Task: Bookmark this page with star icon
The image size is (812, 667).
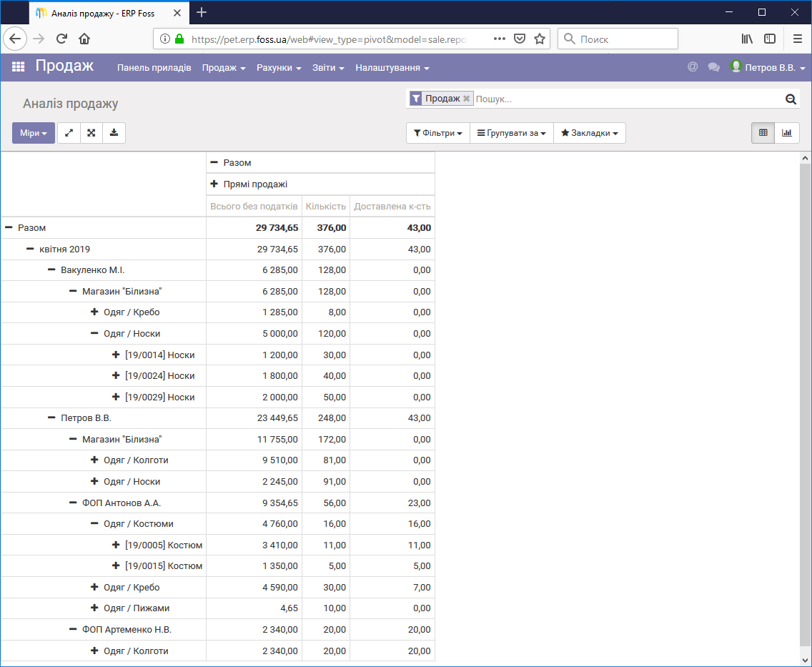Action: 540,39
